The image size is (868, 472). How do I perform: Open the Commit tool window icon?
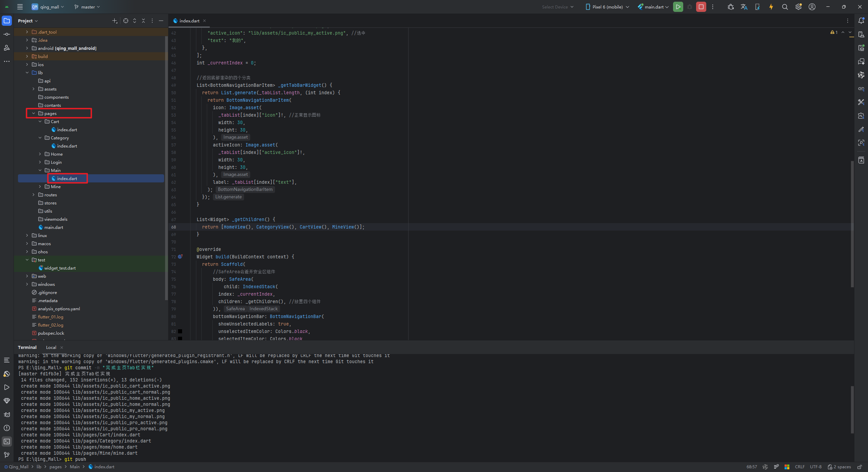coord(7,34)
